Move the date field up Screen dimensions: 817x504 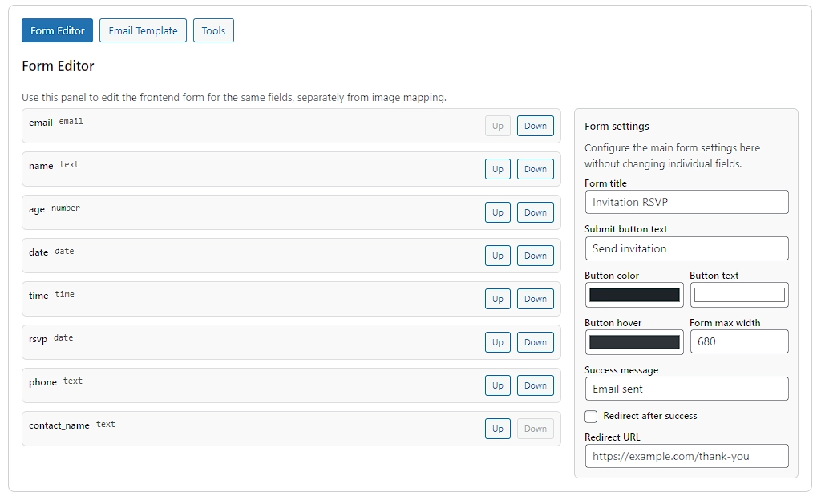[497, 256]
